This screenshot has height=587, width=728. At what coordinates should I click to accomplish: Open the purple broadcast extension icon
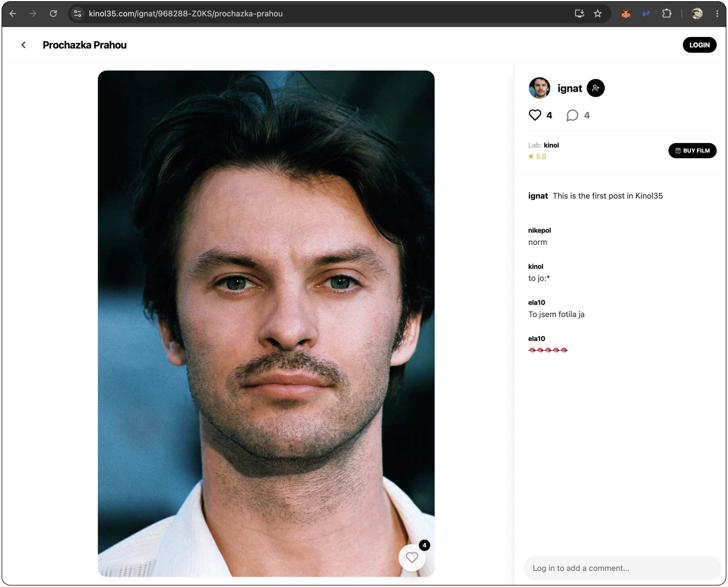pos(646,14)
